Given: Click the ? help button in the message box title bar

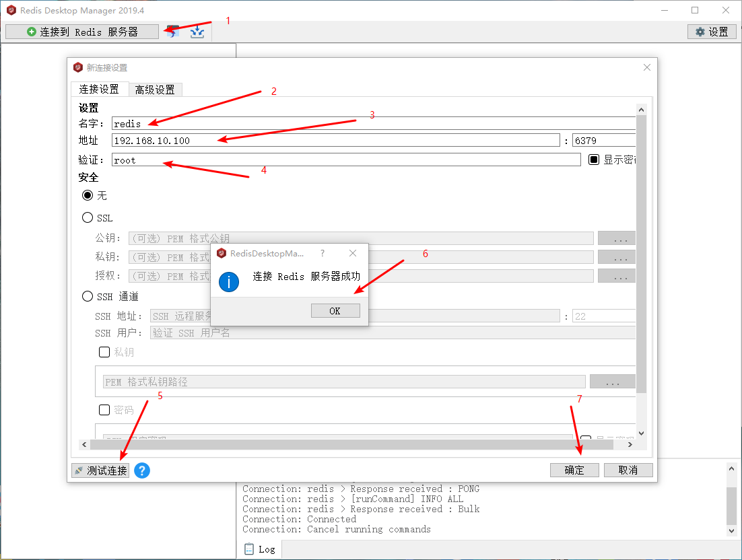Looking at the screenshot, I should coord(323,254).
